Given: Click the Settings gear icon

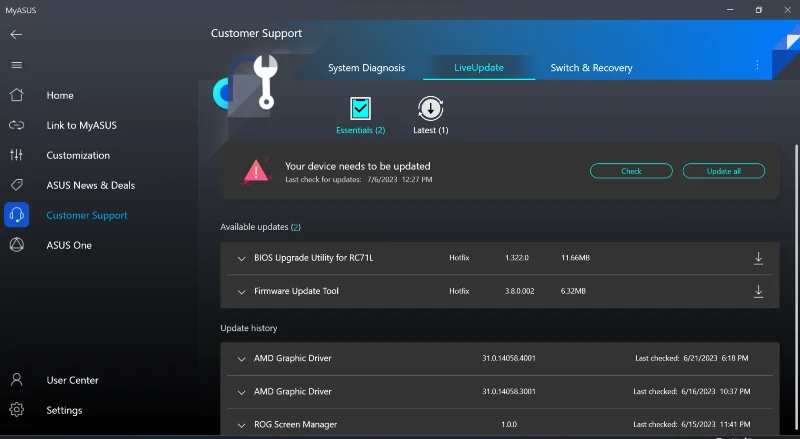Looking at the screenshot, I should tap(16, 410).
